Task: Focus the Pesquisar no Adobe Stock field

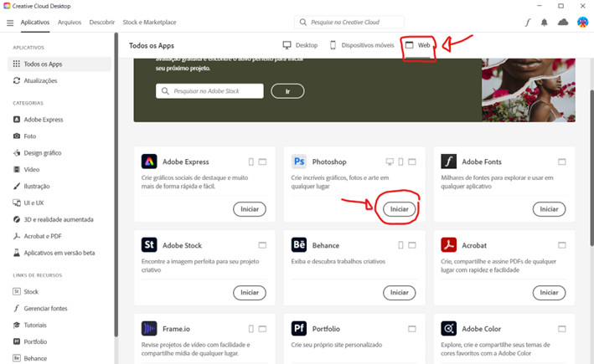Action: [x=209, y=91]
